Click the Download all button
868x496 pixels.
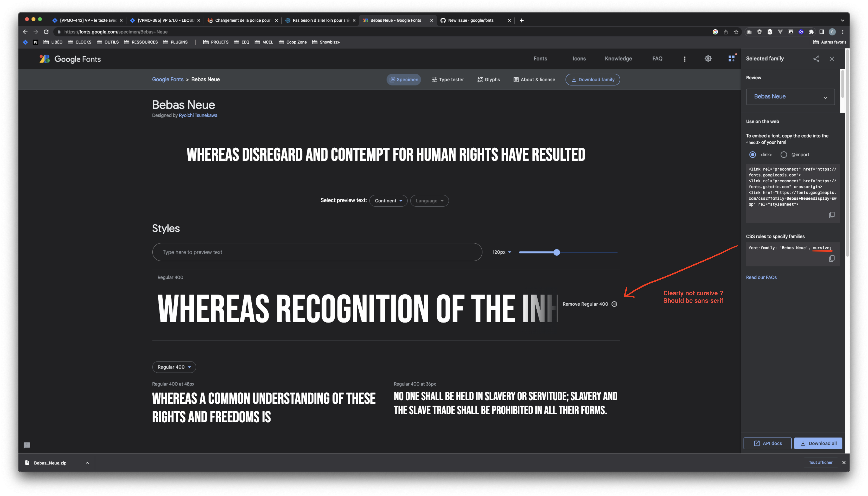tap(818, 443)
